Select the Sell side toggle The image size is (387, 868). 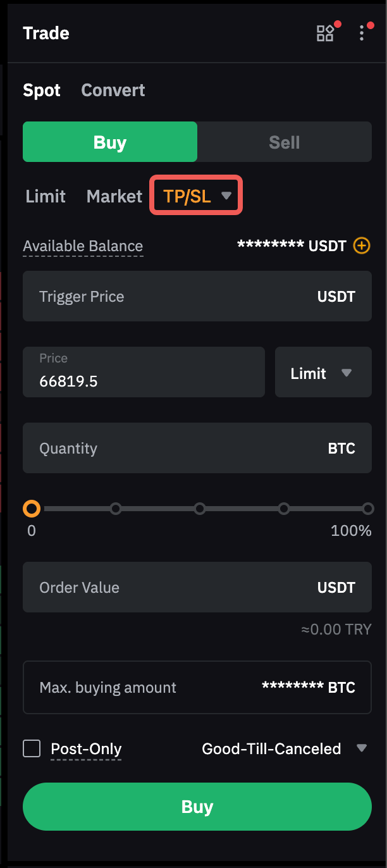pyautogui.click(x=285, y=142)
